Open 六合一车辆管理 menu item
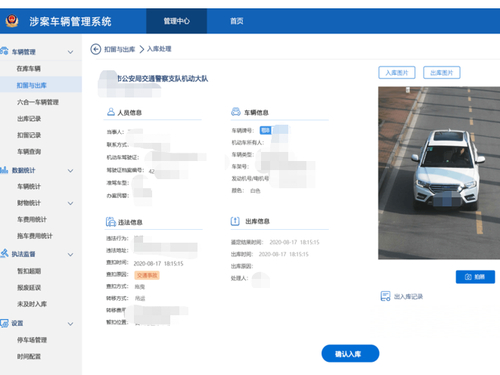 38,102
